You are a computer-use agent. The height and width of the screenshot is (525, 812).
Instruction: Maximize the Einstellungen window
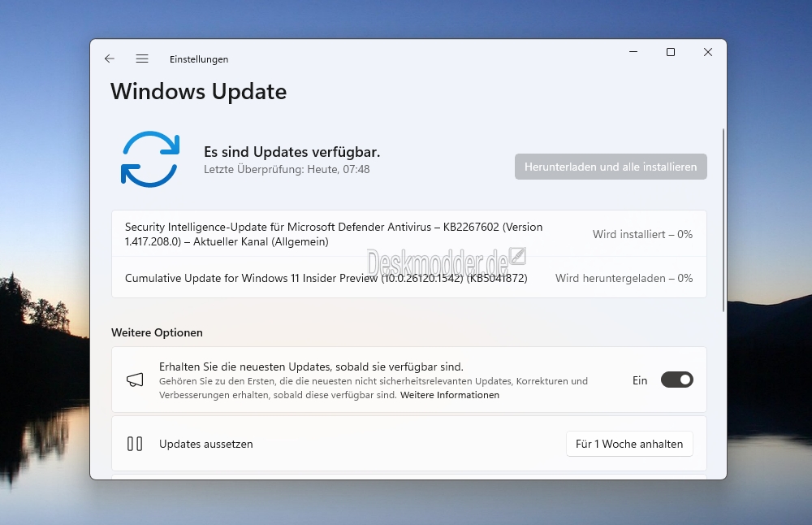point(671,52)
